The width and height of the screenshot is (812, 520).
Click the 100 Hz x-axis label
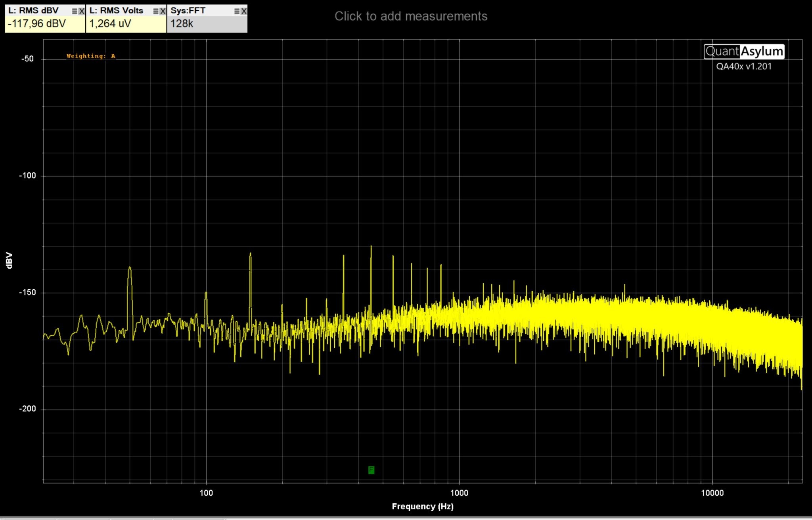pos(206,493)
